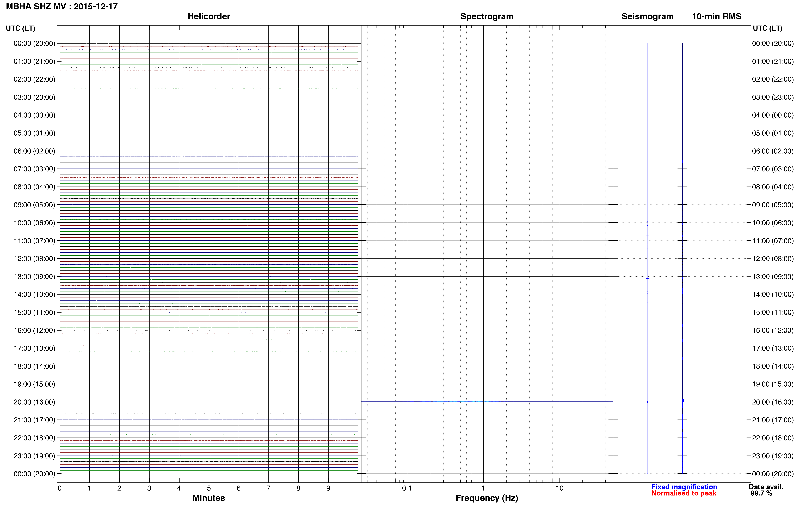Viewport: 812px width, 508px height.
Task: Click left-axis time label '08:00 (04:00)'
Action: [34, 187]
